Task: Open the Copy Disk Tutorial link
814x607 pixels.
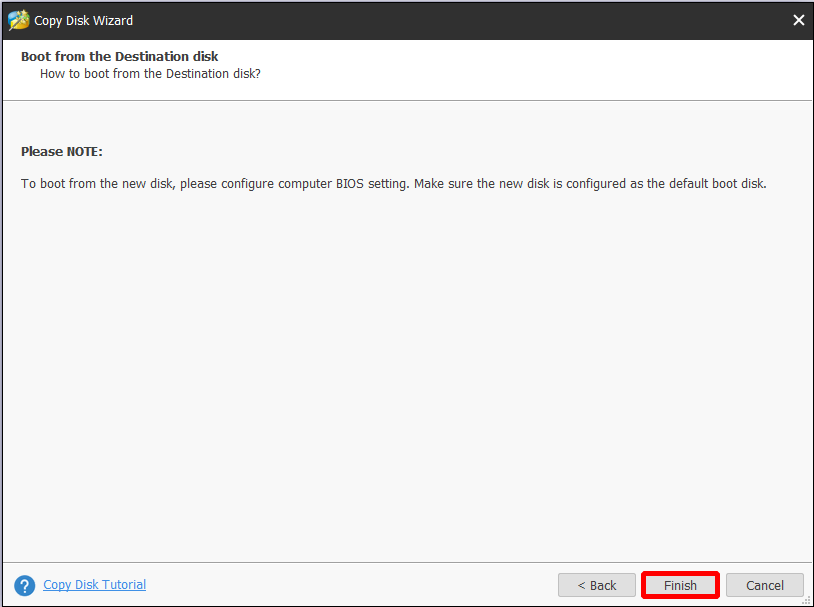Action: [94, 585]
